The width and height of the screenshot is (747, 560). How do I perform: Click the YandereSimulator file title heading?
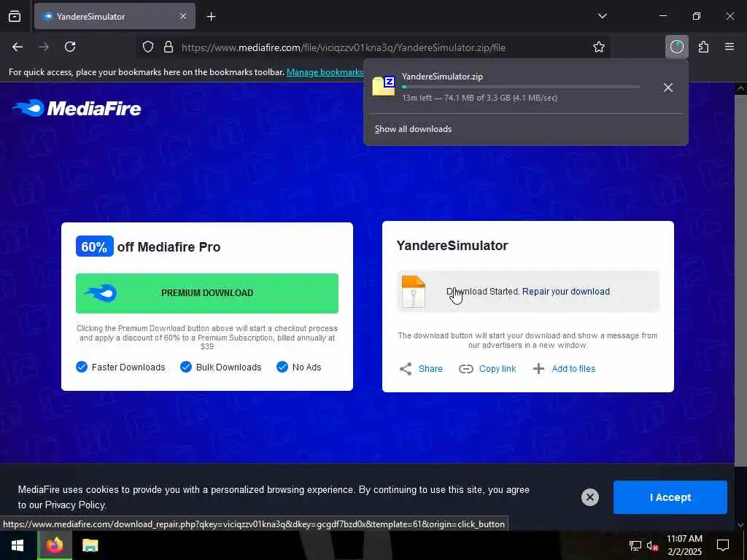point(452,245)
